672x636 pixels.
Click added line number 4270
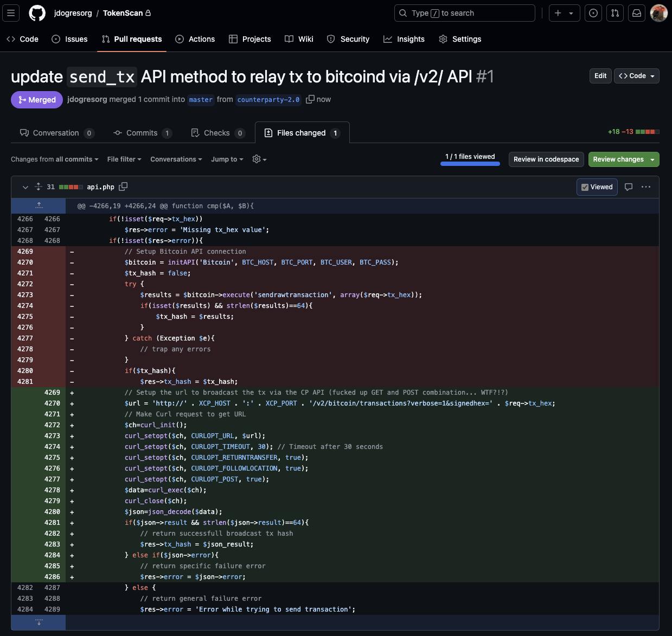52,403
